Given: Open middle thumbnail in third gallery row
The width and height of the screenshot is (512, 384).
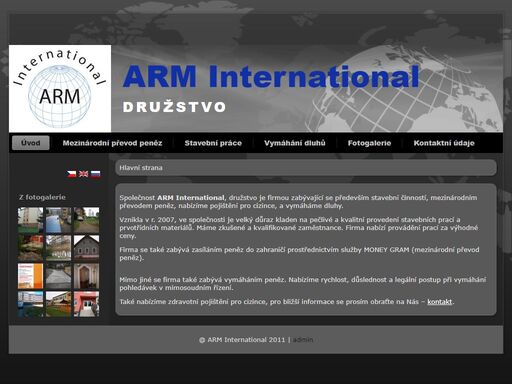Looking at the screenshot, I should 58,276.
